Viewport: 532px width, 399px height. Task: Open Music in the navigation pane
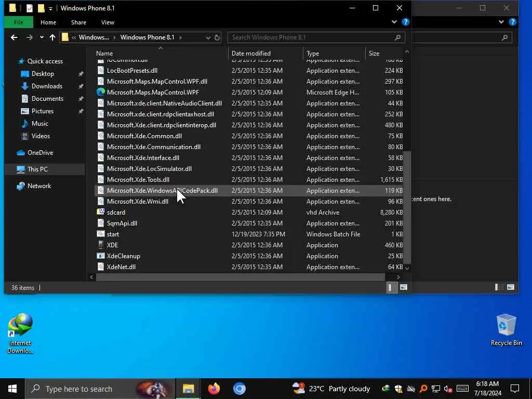(x=39, y=124)
